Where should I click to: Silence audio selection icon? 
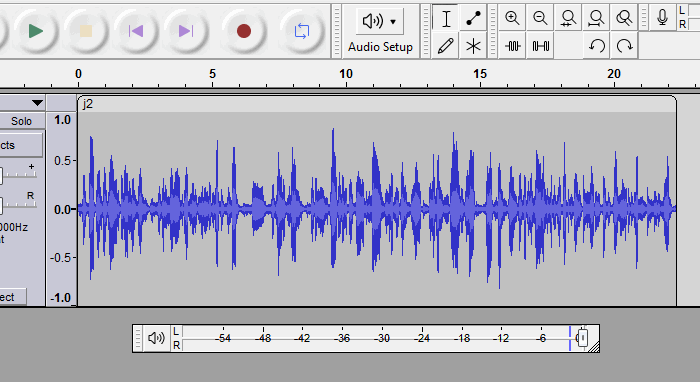tap(540, 46)
